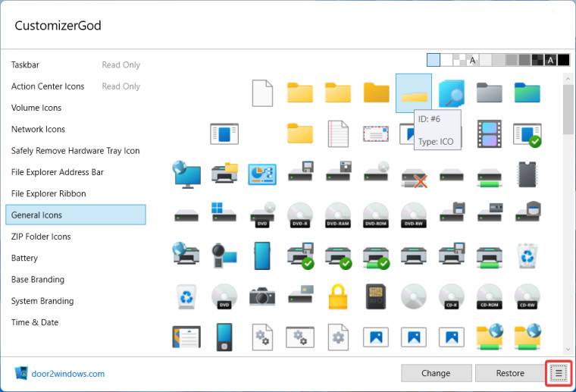
Task: Select the app window with green check icon
Action: (x=527, y=135)
